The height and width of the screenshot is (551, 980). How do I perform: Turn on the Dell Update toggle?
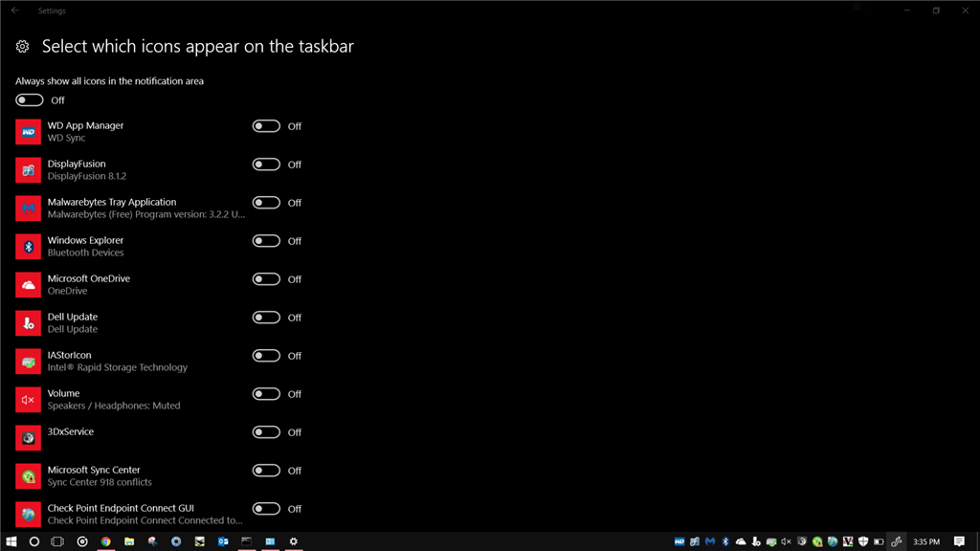pyautogui.click(x=266, y=318)
